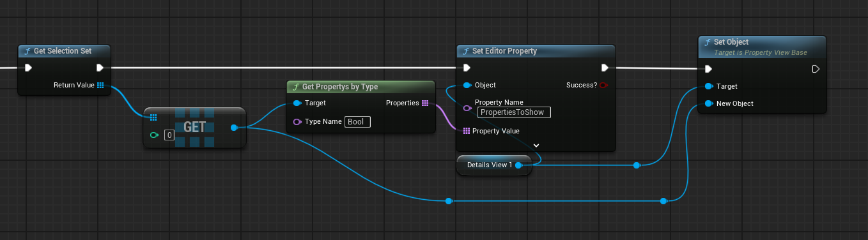Click the Set Editor Property input exec pin

(467, 68)
